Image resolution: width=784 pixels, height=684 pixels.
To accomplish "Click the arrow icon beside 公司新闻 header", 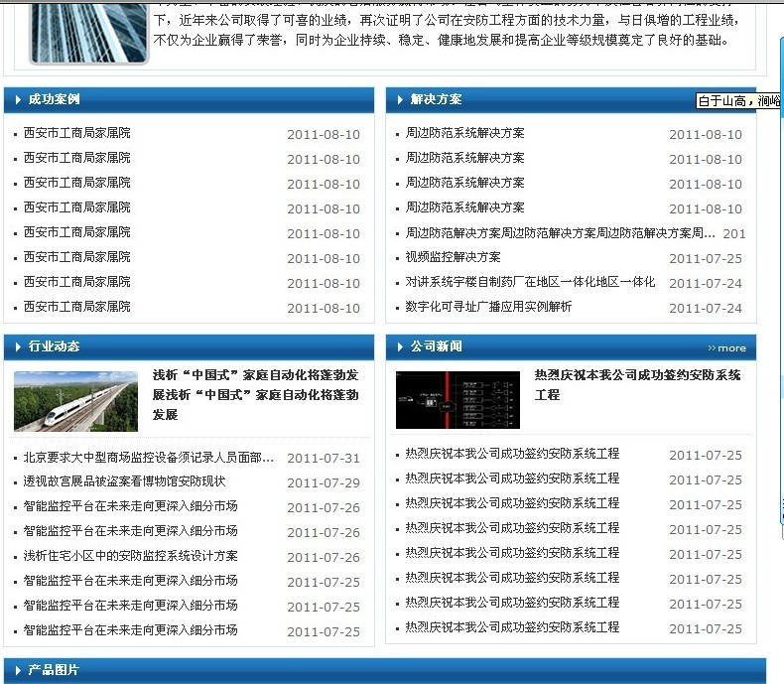I will (400, 346).
